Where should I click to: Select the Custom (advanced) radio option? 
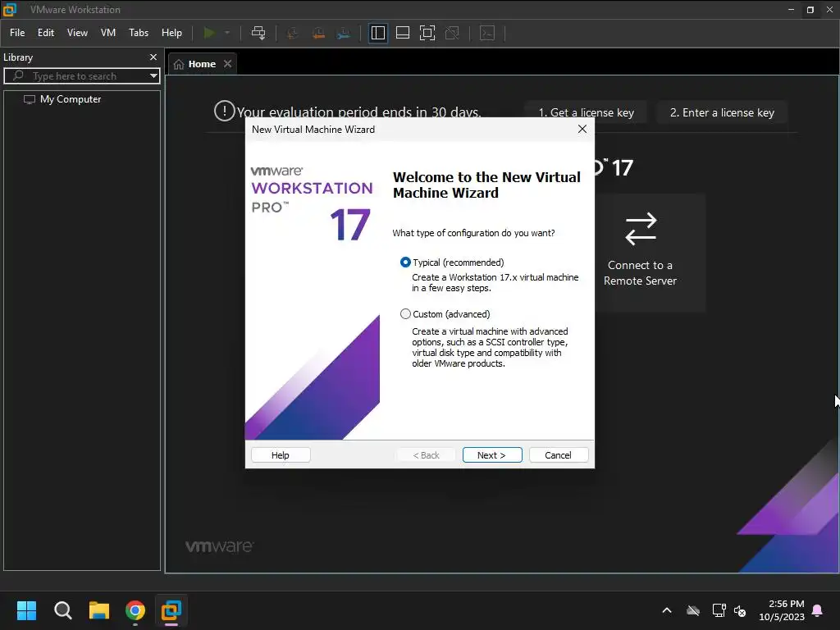pos(405,314)
